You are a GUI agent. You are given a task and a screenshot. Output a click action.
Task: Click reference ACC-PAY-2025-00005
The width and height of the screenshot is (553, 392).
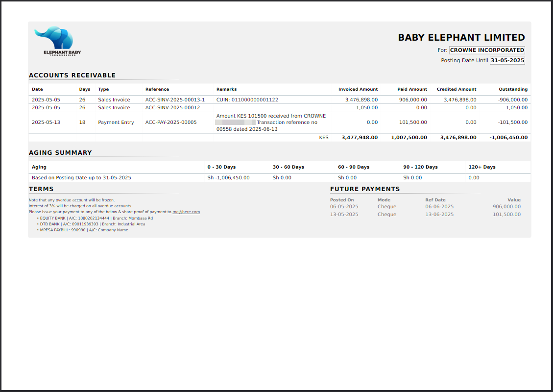point(171,122)
